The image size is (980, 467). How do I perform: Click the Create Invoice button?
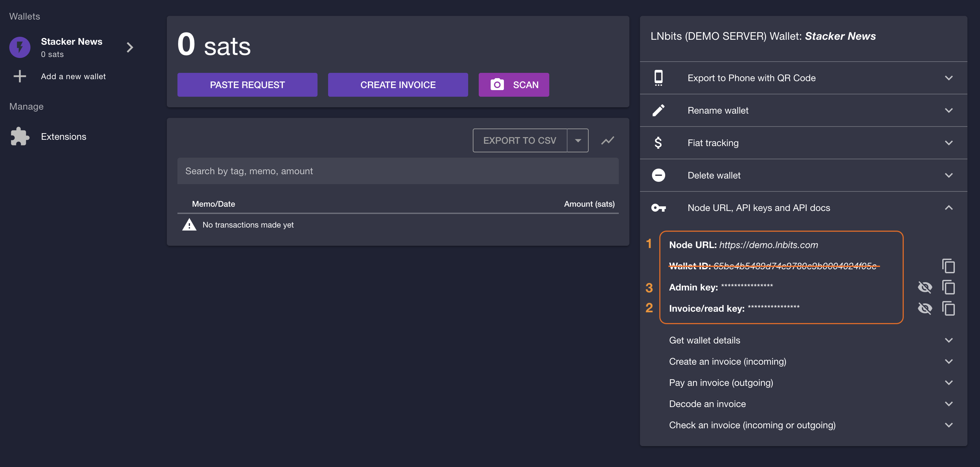(398, 84)
